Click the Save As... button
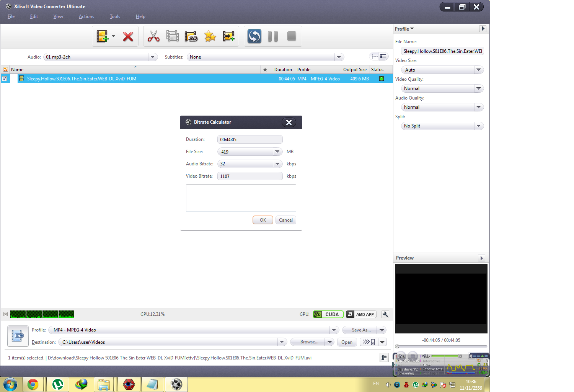The height and width of the screenshot is (392, 574). point(360,330)
